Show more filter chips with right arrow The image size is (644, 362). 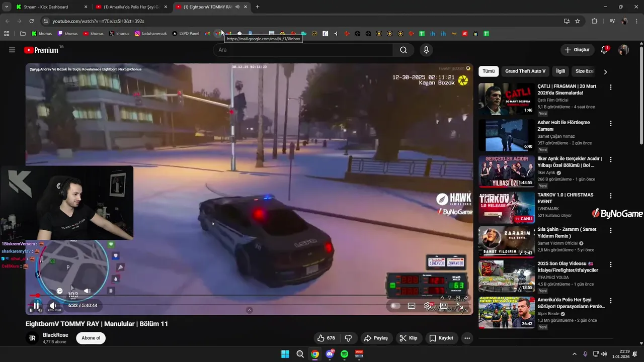605,72
